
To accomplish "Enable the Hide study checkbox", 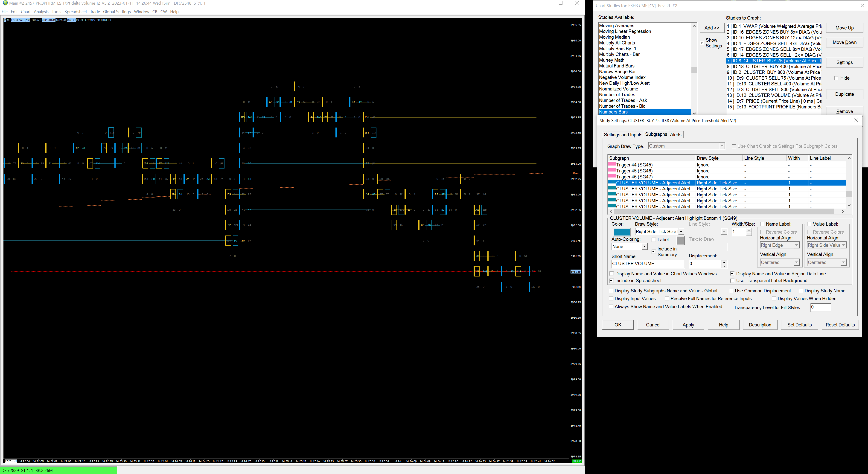I will 836,78.
